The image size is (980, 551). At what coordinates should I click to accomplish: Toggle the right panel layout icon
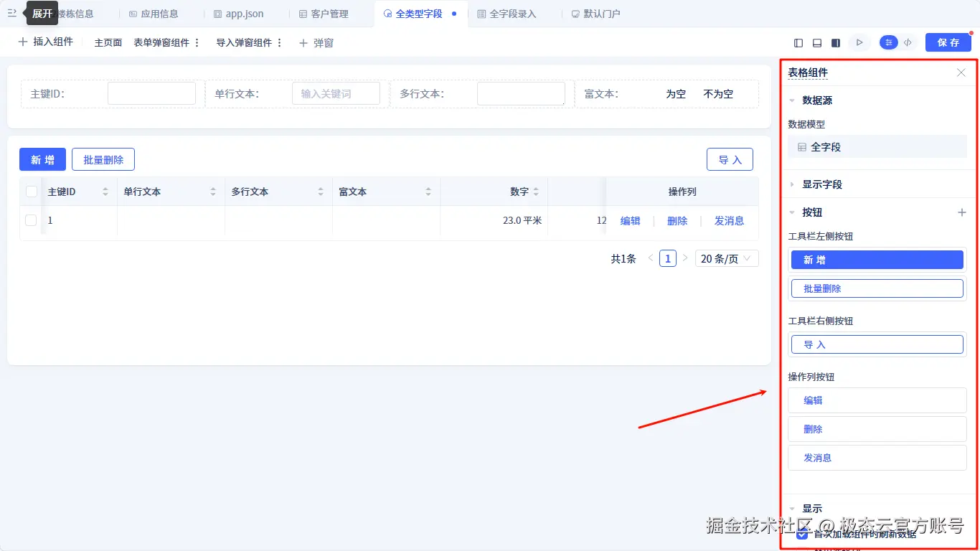836,43
